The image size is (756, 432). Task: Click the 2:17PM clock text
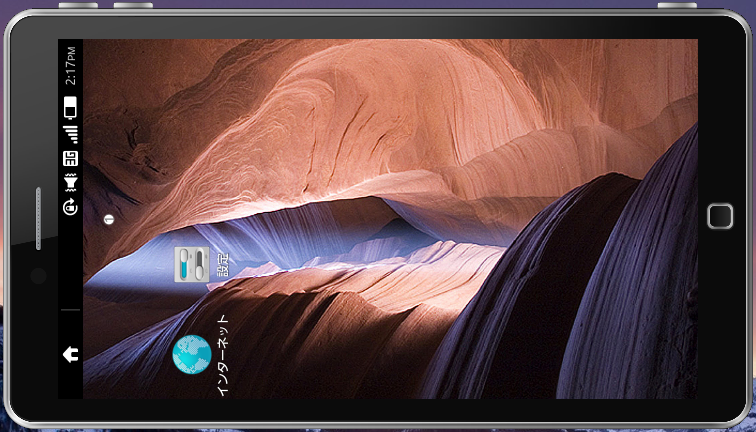pyautogui.click(x=70, y=66)
